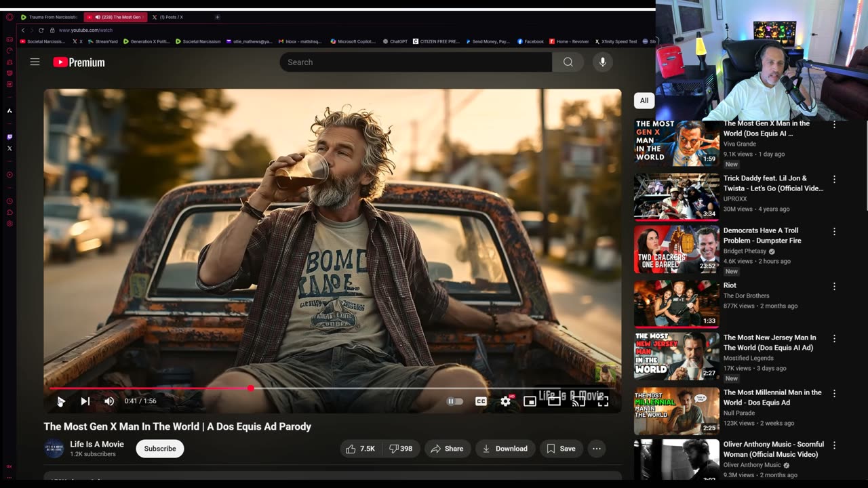Open StreamYard bookmark

click(x=103, y=41)
